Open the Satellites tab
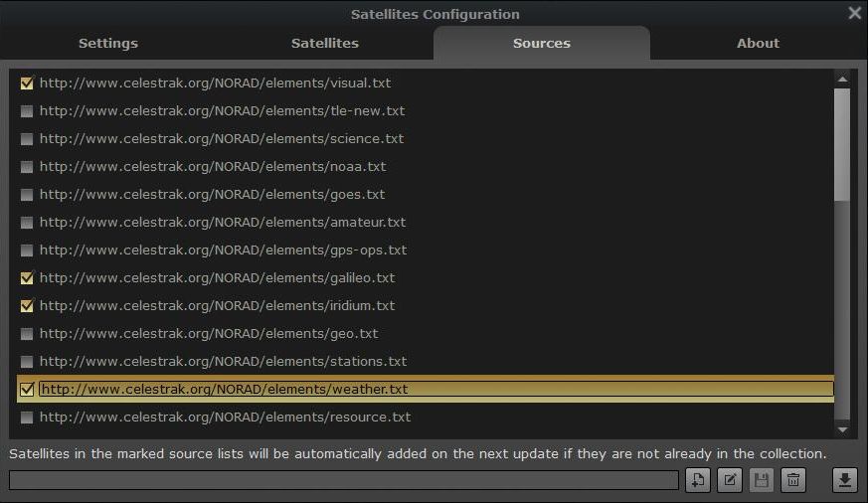 click(325, 44)
